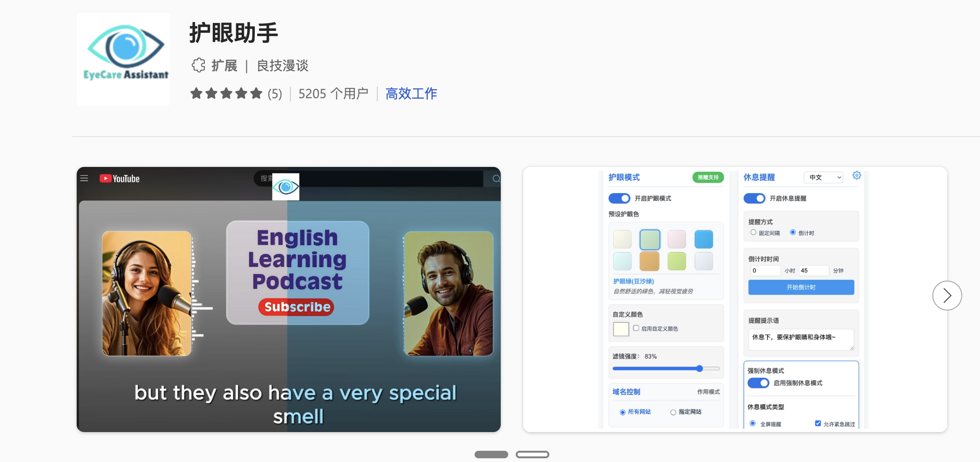
Task: Click the YouTube logo in the screenshot
Action: pyautogui.click(x=118, y=178)
